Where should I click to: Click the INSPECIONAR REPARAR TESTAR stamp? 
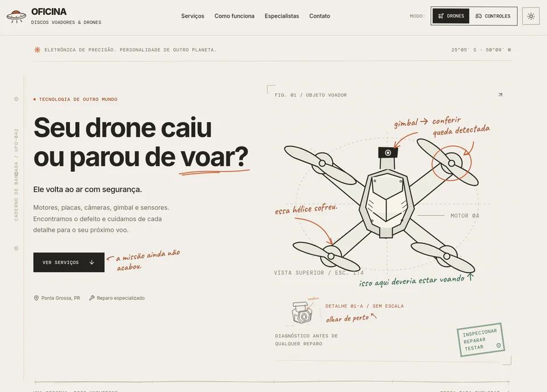481,340
